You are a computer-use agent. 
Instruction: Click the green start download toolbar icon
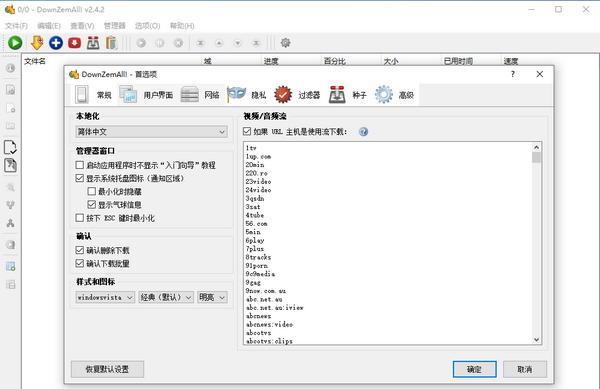tap(15, 42)
